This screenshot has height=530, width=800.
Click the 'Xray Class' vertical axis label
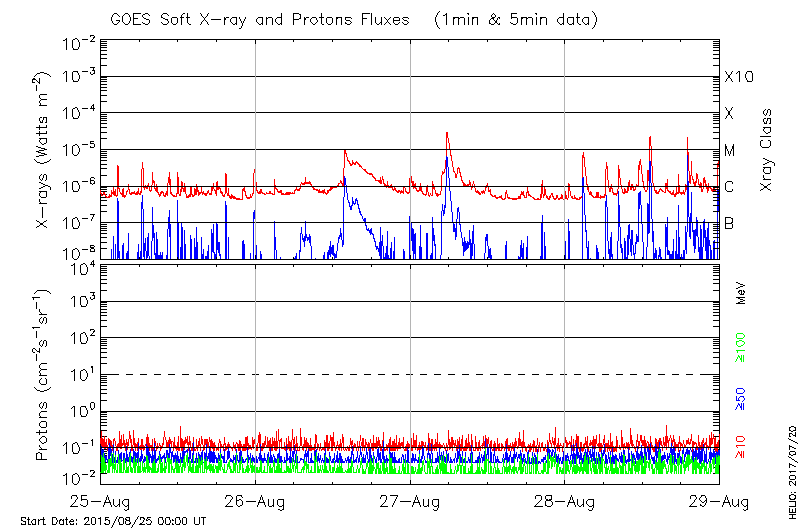[x=767, y=150]
